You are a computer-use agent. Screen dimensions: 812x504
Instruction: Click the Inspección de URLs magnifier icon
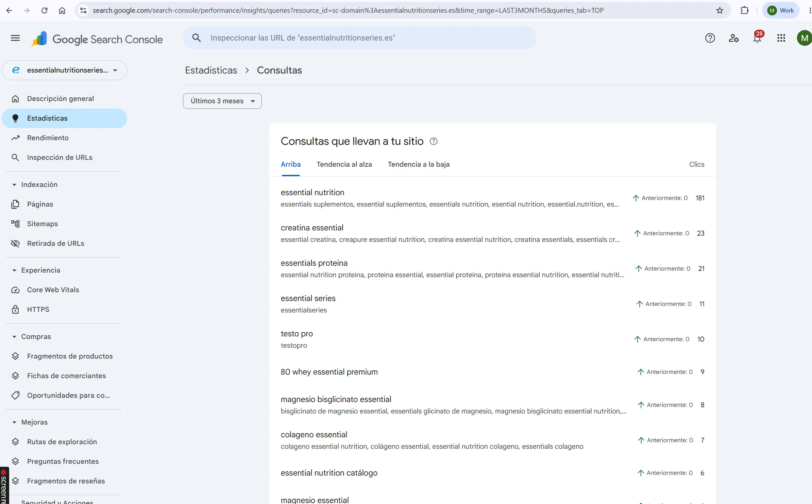click(x=15, y=157)
